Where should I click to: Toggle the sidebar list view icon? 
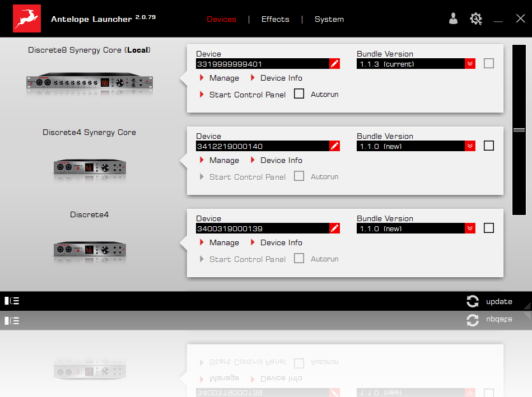click(12, 301)
